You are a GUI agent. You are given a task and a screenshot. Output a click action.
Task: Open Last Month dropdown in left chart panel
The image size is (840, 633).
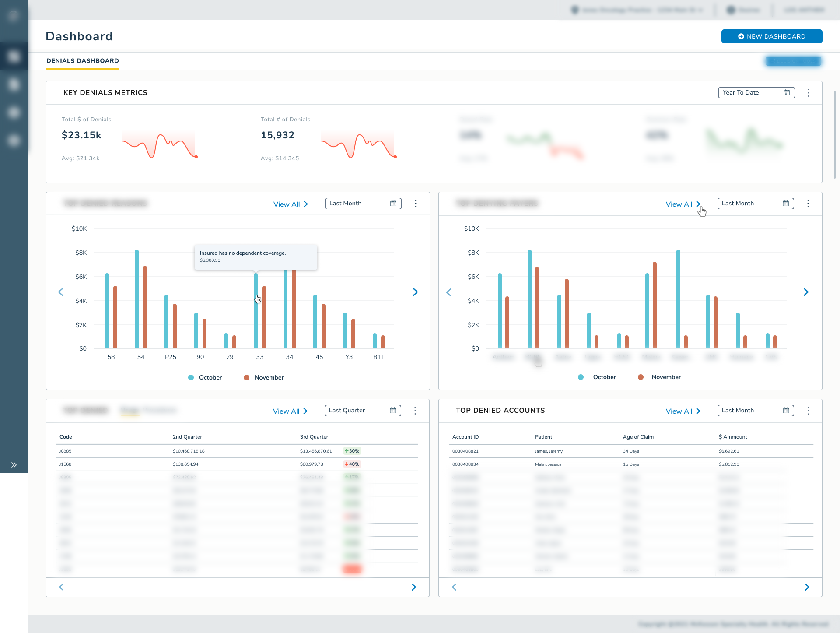[363, 204]
